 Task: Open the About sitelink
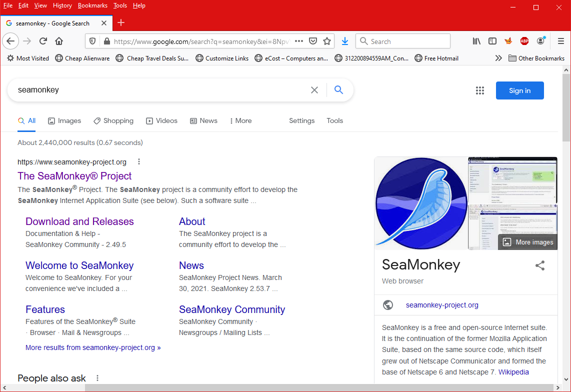pyautogui.click(x=192, y=221)
